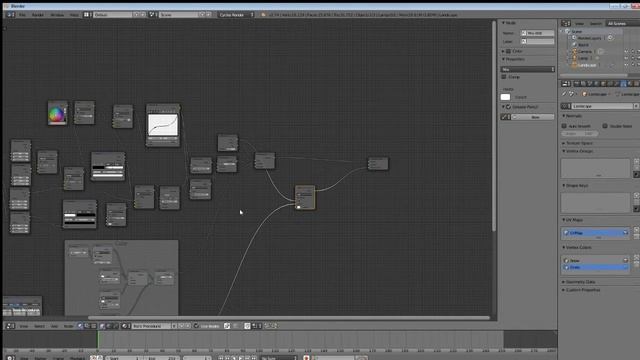Open World properties tab icon
The width and height of the screenshot is (640, 360).
(x=596, y=84)
